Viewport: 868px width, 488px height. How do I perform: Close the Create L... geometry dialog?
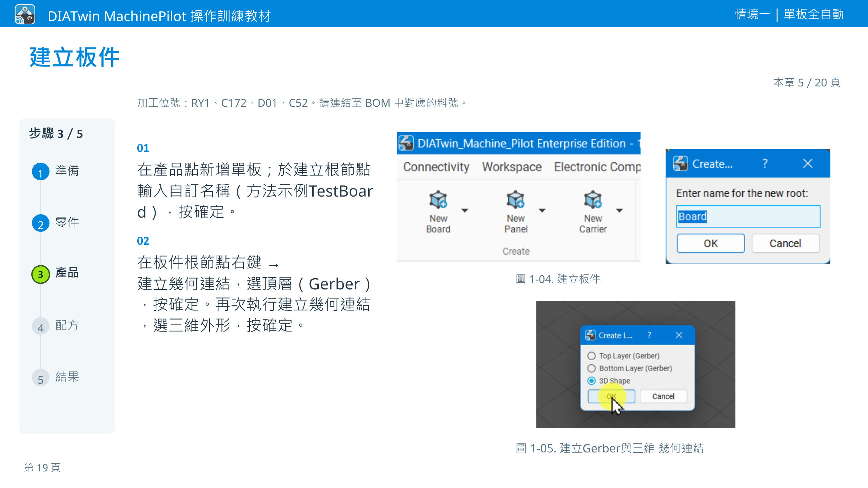point(679,335)
